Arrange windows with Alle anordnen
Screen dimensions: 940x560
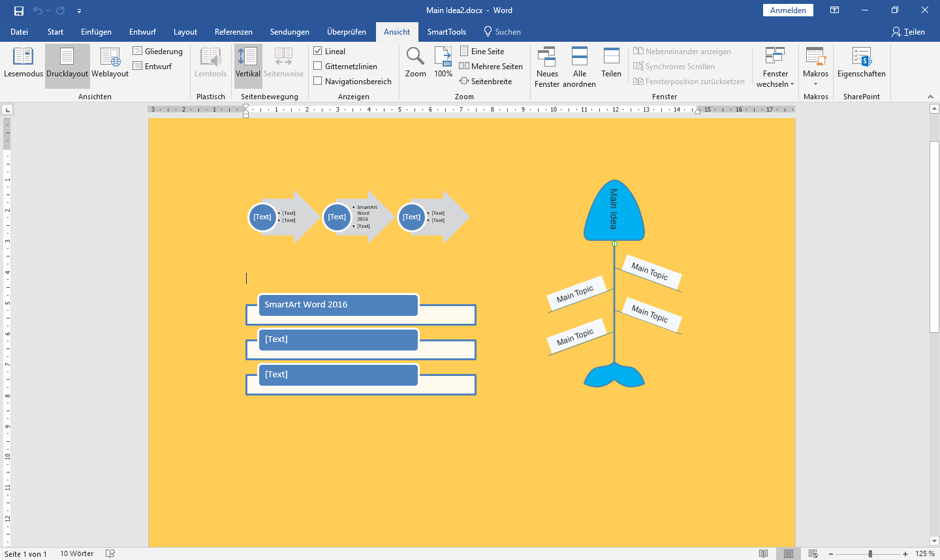[580, 67]
